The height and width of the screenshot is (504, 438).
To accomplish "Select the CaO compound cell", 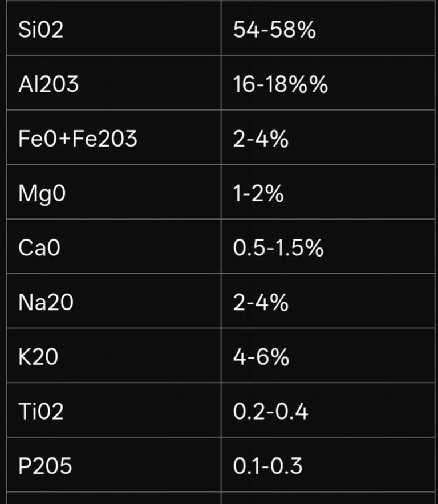I will tap(114, 246).
